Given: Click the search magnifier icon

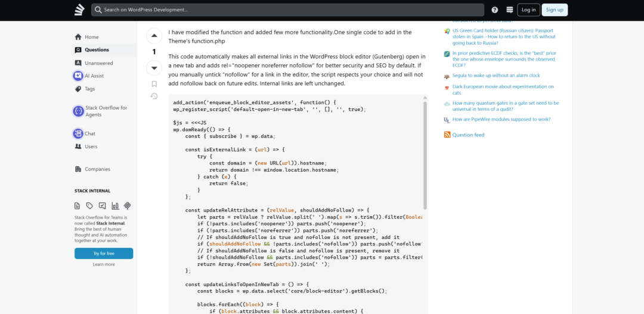Looking at the screenshot, I should [98, 10].
